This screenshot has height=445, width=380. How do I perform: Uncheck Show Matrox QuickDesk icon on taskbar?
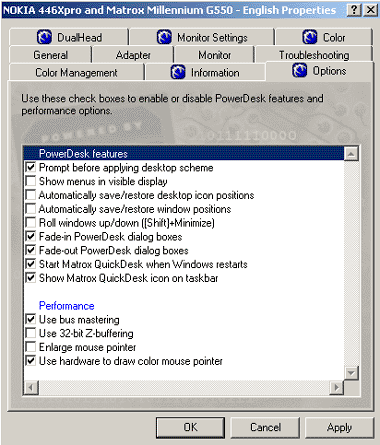click(31, 278)
